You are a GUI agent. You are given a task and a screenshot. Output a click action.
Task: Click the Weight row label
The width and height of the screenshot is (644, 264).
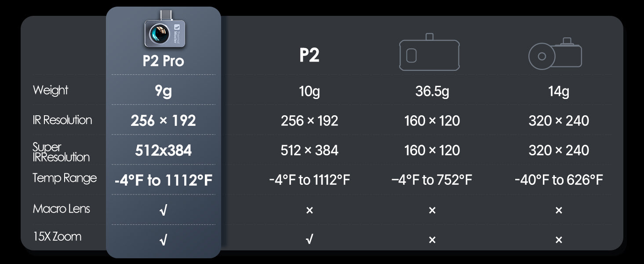click(51, 91)
